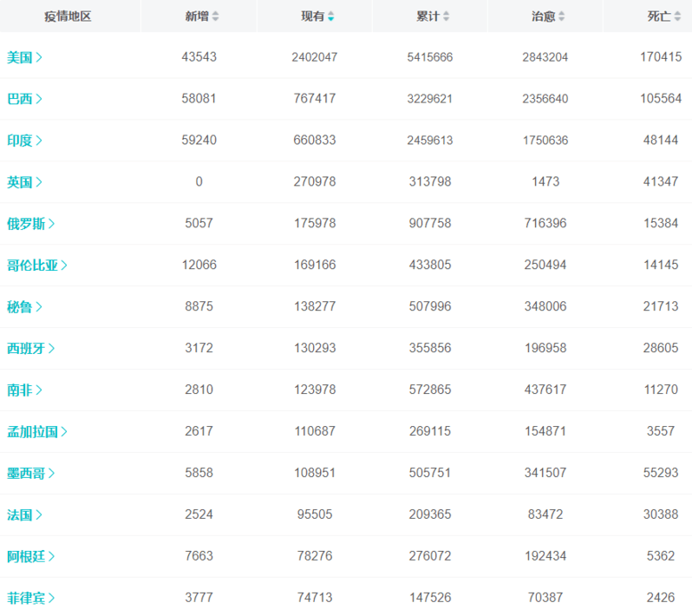Select 美国 recovered value 2843204
This screenshot has height=616, width=692.
pos(545,57)
